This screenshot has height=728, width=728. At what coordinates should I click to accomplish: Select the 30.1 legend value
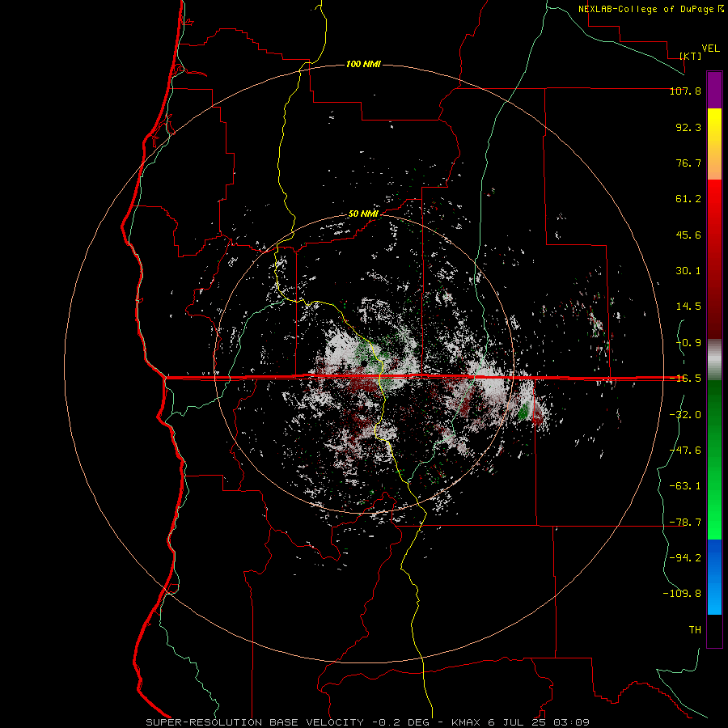pos(688,271)
